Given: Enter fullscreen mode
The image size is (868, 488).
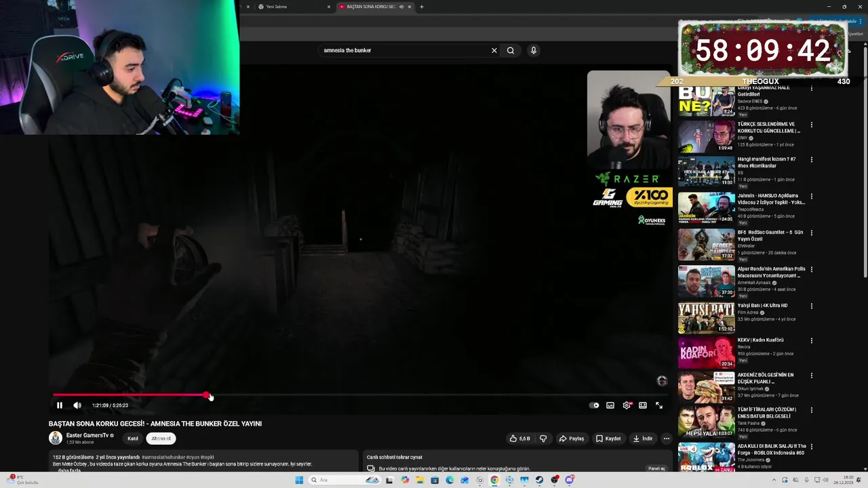Looking at the screenshot, I should 659,405.
